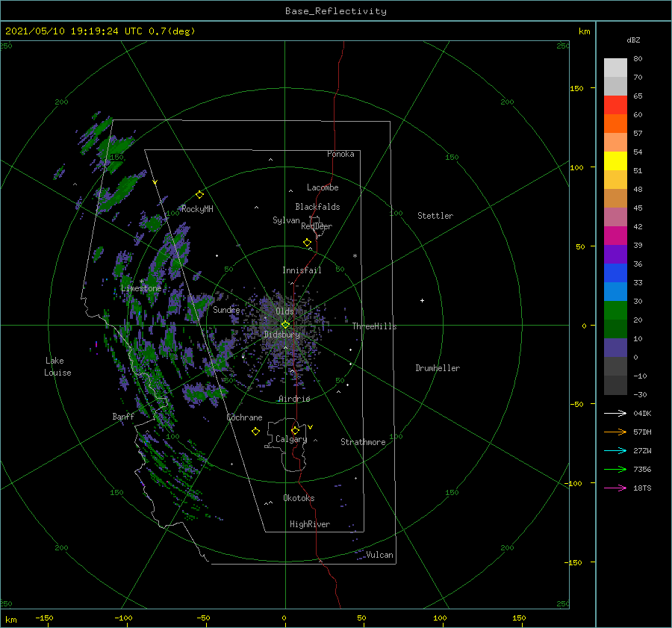
Task: Click the Blackfalds label
Action: click(x=317, y=207)
